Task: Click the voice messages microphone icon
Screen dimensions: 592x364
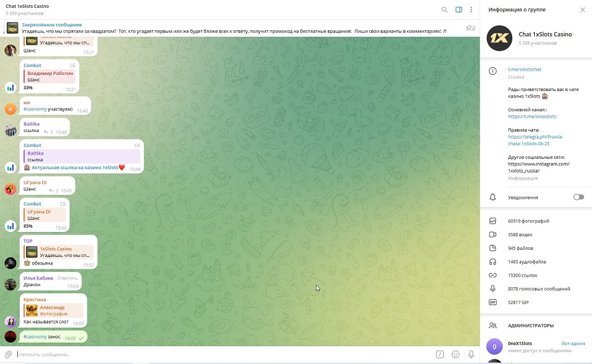Action: tap(493, 289)
